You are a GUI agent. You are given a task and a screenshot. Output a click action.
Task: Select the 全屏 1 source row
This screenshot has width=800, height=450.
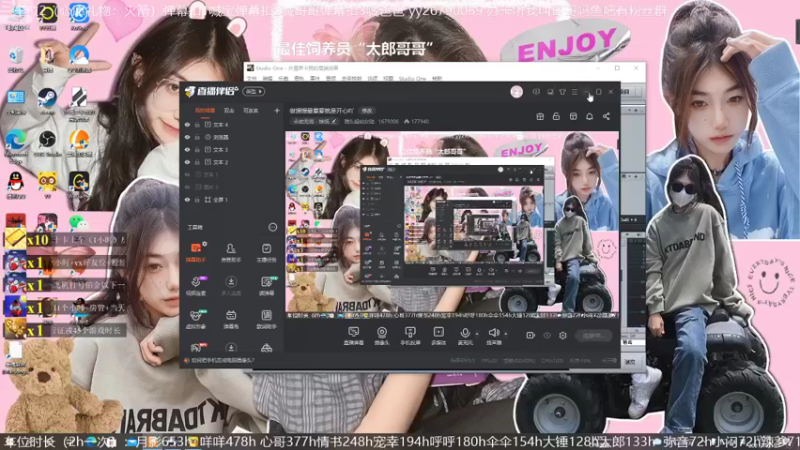(232, 199)
